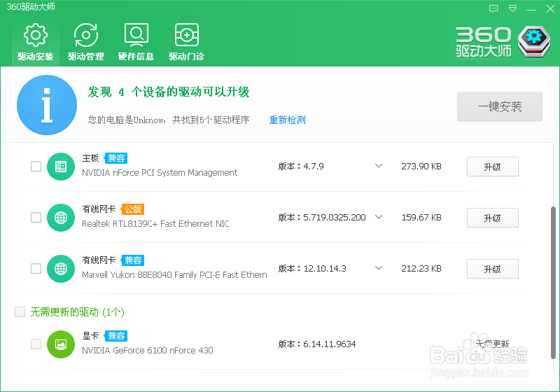560x392 pixels.
Task: Click the Marvell Yukon 88E8040 device name
Action: pos(174,275)
